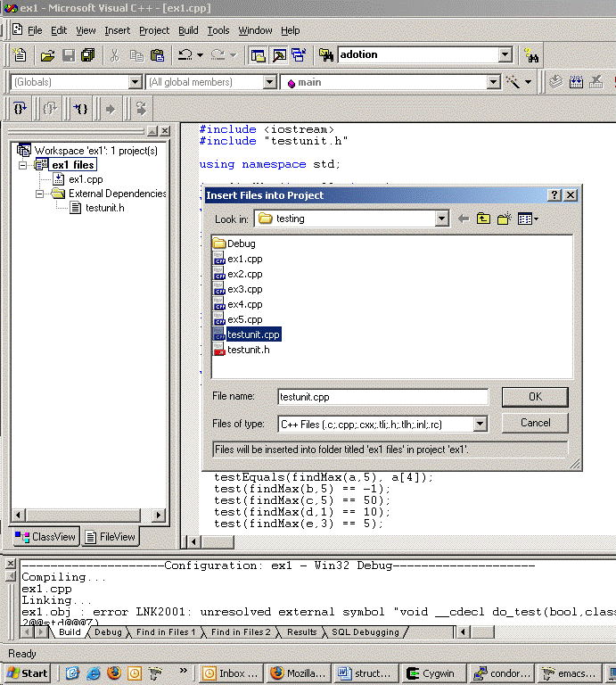
Task: Close the workspace docking pane
Action: 165,130
